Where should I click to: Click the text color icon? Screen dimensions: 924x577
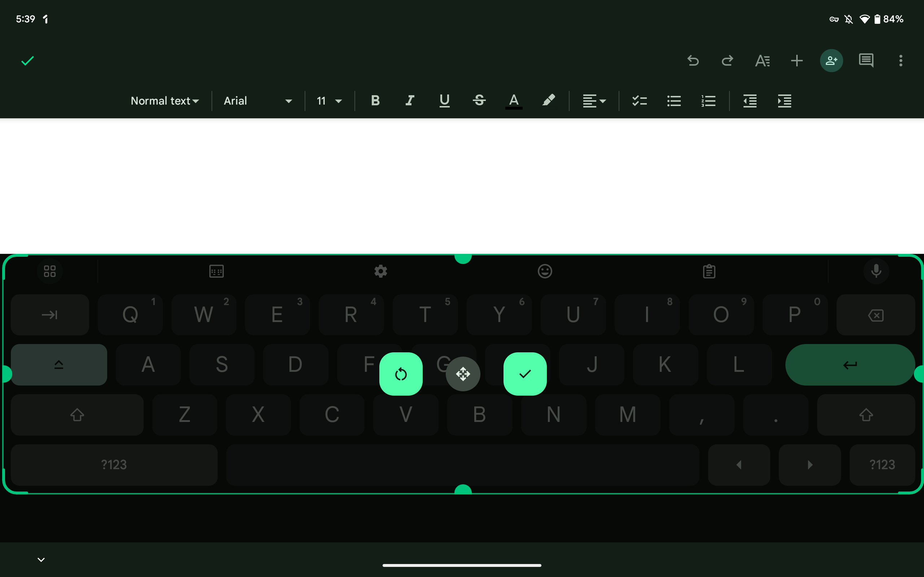[x=514, y=100]
